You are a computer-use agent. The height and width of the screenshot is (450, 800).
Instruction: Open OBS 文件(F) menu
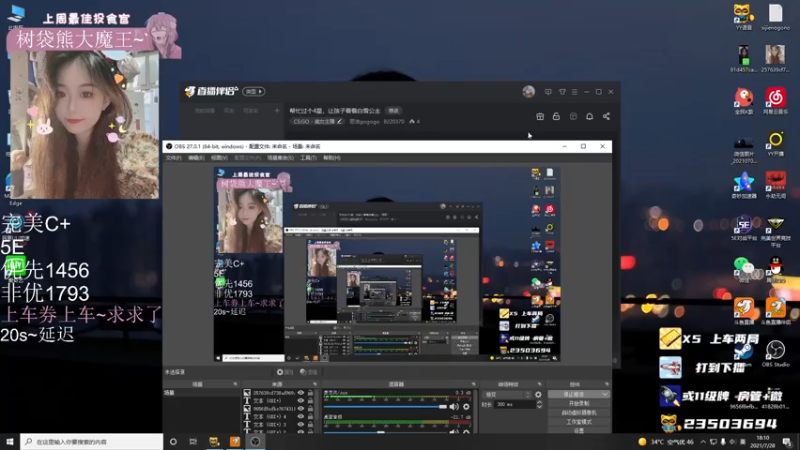click(x=173, y=158)
